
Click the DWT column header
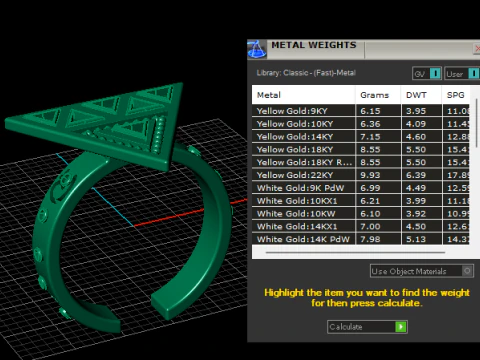point(421,95)
